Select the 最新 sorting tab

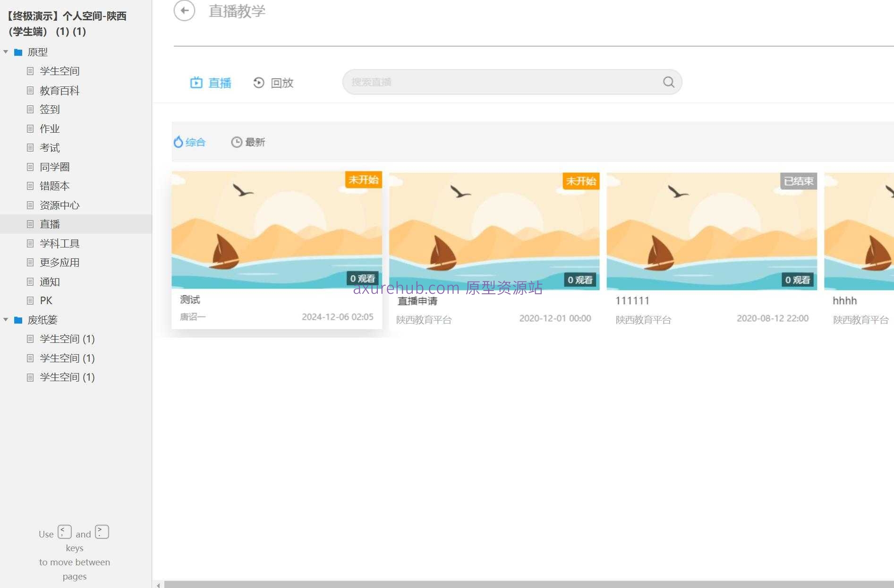click(x=255, y=142)
